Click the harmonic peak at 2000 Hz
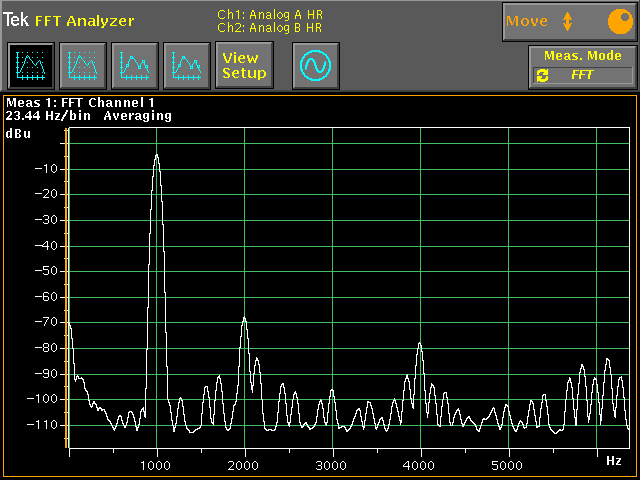 pyautogui.click(x=244, y=320)
